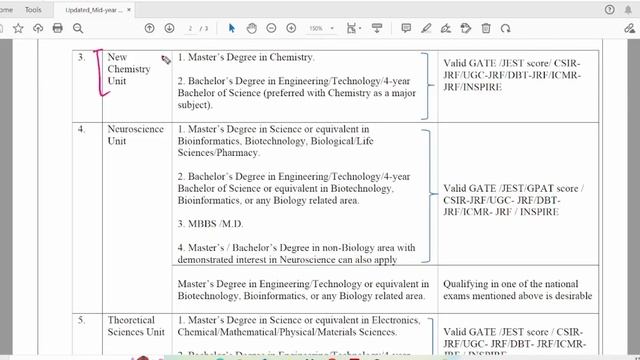This screenshot has width=640, height=360.
Task: Switch to the Home tab
Action: [x=6, y=9]
